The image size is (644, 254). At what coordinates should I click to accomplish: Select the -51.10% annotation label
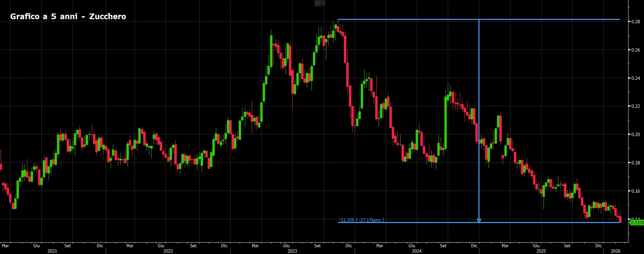tap(361, 220)
